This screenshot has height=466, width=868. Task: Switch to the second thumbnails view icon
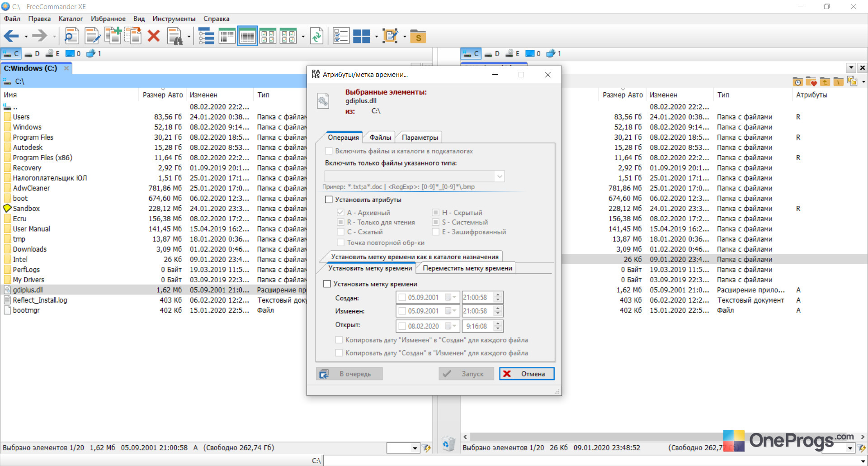pyautogui.click(x=288, y=36)
